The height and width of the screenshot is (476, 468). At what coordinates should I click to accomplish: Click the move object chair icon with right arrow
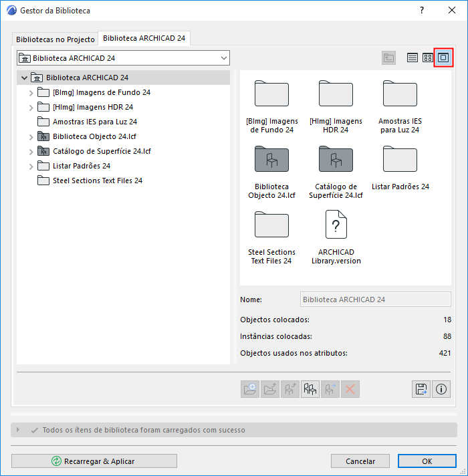click(x=330, y=389)
